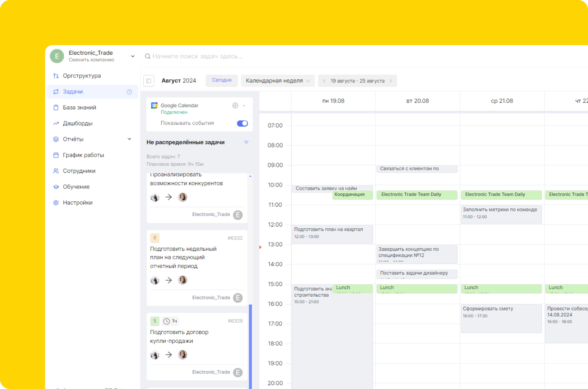The image size is (588, 389).
Task: Click the Electronic_Trade green avatar
Action: pos(57,56)
